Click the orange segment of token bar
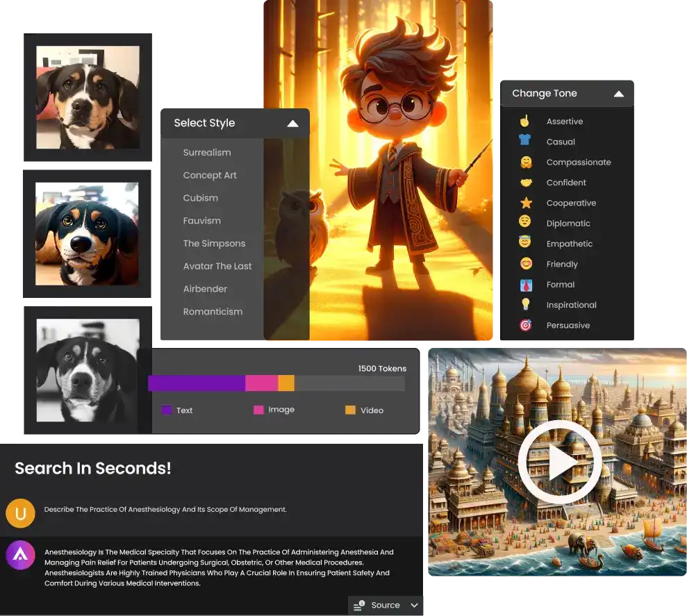 [x=286, y=383]
